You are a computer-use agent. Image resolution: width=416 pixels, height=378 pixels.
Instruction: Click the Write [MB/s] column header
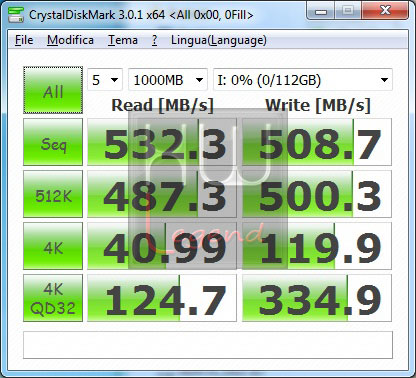click(318, 105)
